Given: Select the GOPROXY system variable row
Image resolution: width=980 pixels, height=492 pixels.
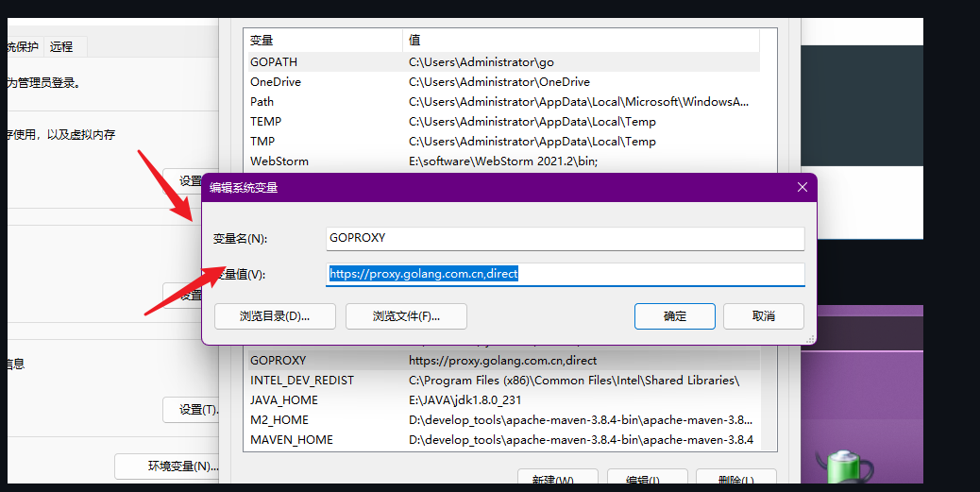Looking at the screenshot, I should click(502, 360).
